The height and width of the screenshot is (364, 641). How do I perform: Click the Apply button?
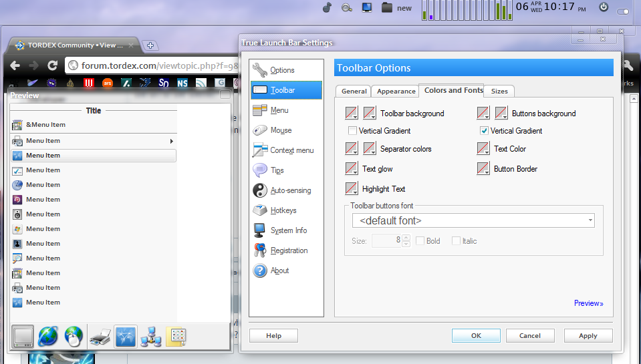click(x=588, y=336)
